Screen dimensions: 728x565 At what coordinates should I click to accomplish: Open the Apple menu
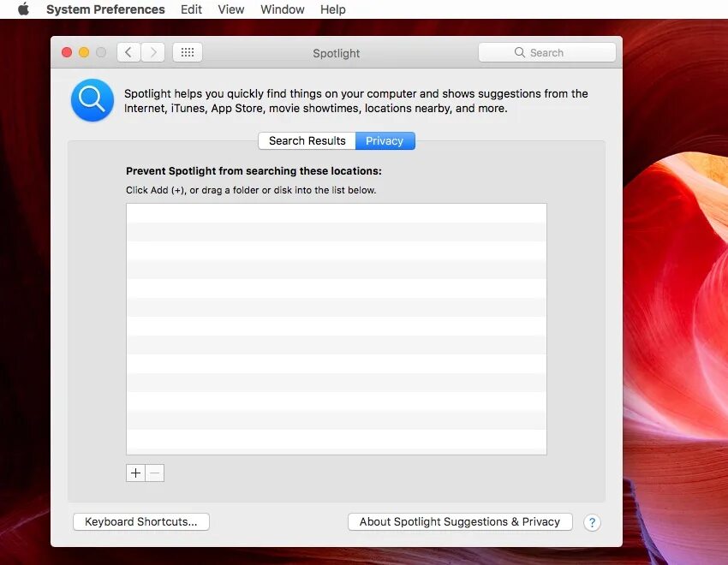pos(24,9)
